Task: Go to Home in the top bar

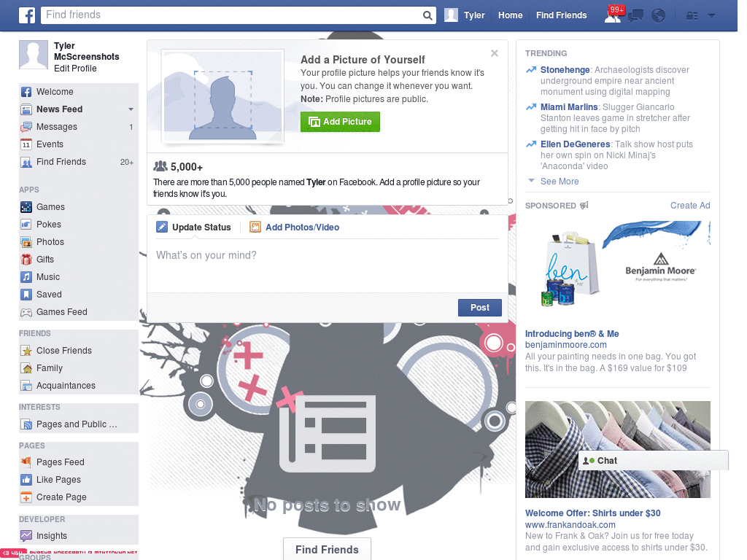Action: click(510, 15)
